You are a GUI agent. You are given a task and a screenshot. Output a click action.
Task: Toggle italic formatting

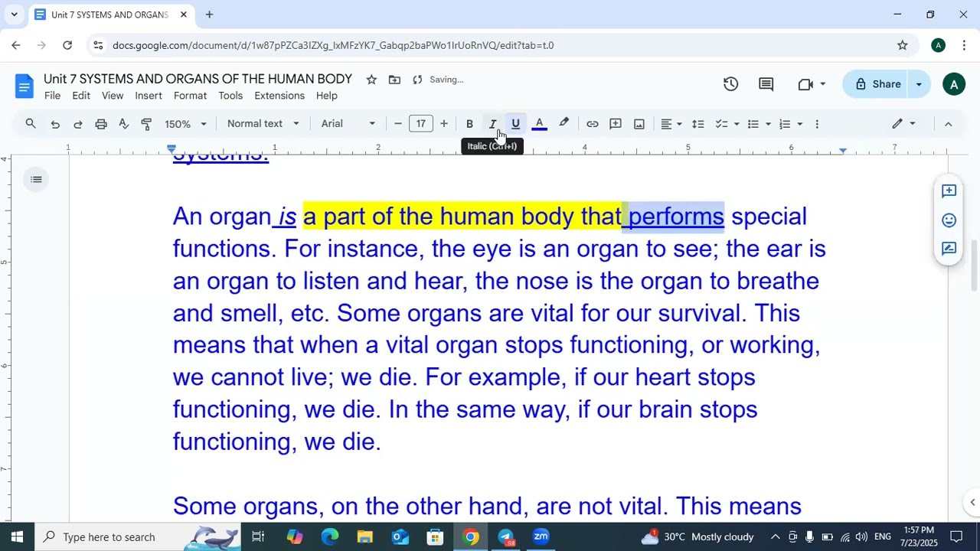click(x=492, y=124)
